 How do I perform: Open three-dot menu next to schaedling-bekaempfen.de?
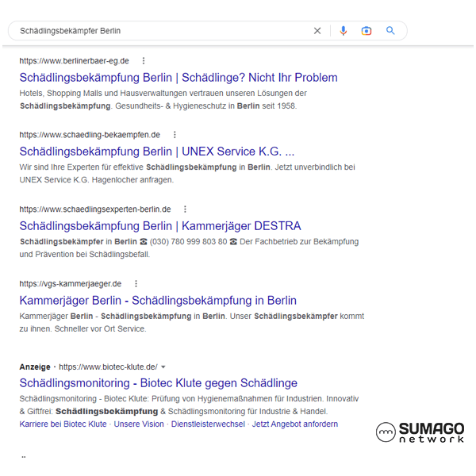click(175, 135)
